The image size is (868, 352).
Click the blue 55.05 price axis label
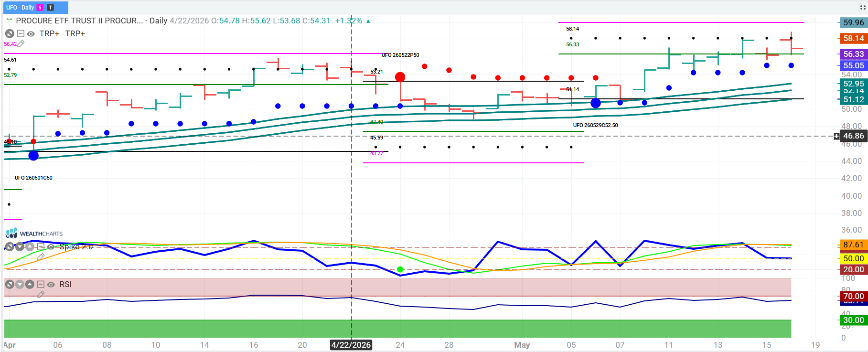(x=853, y=65)
